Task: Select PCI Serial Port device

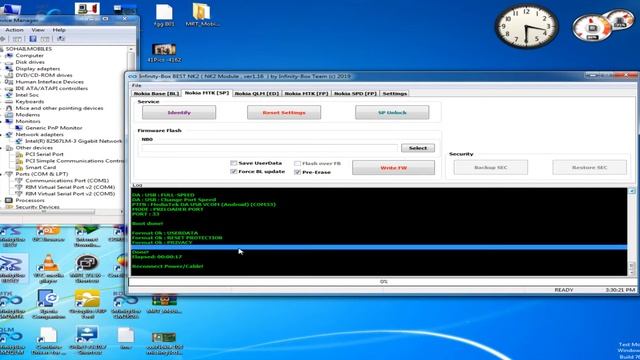Action: pyautogui.click(x=44, y=154)
